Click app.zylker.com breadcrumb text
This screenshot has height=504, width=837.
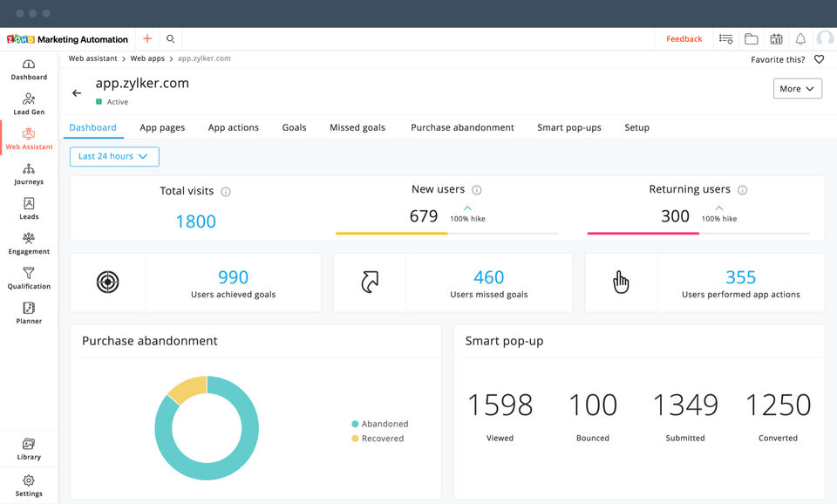(204, 58)
